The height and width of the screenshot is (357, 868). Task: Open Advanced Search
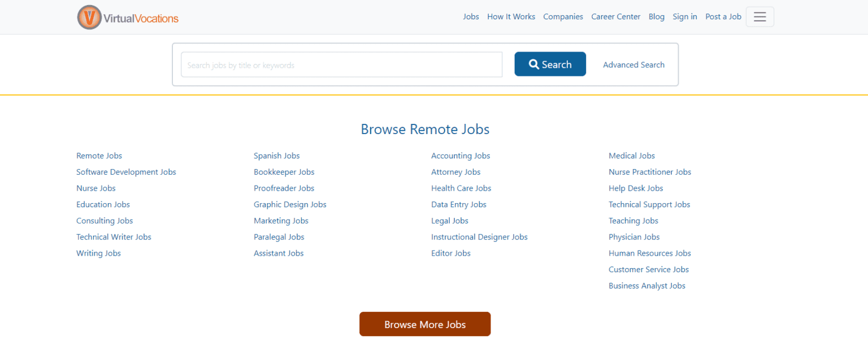[x=633, y=64]
